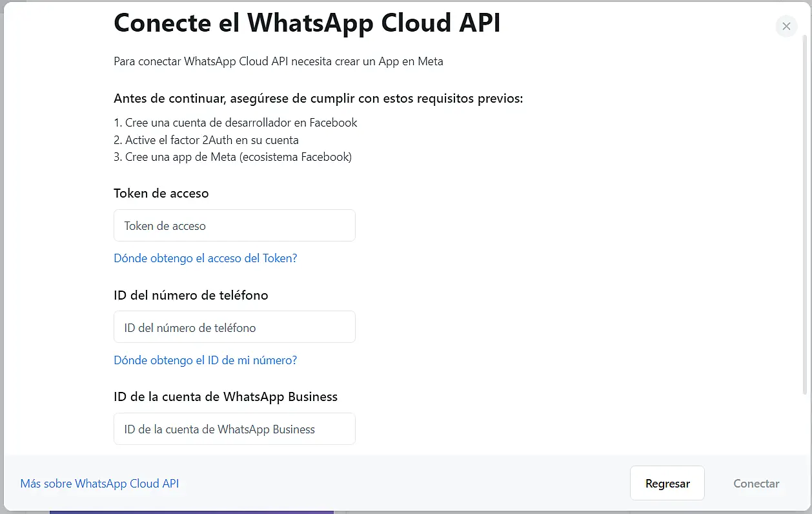The height and width of the screenshot is (514, 812).
Task: Focus the ID del número de teléfono field
Action: [234, 327]
